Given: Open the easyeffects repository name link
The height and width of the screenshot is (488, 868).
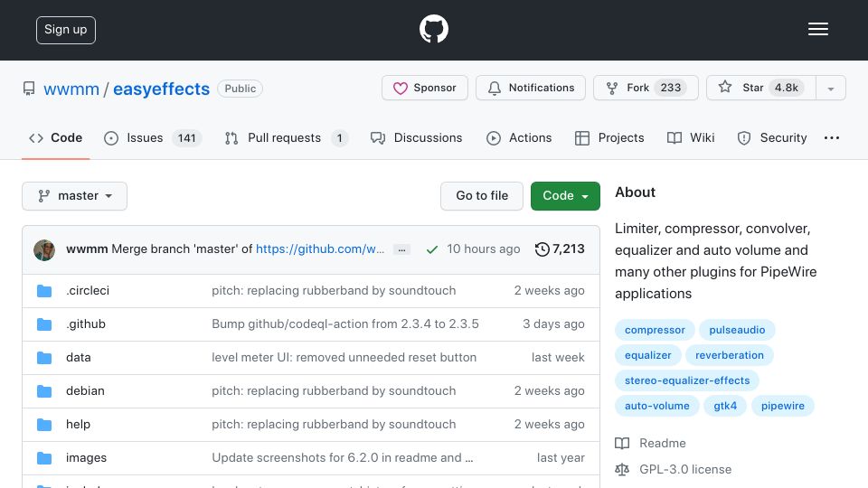Looking at the screenshot, I should click(161, 89).
